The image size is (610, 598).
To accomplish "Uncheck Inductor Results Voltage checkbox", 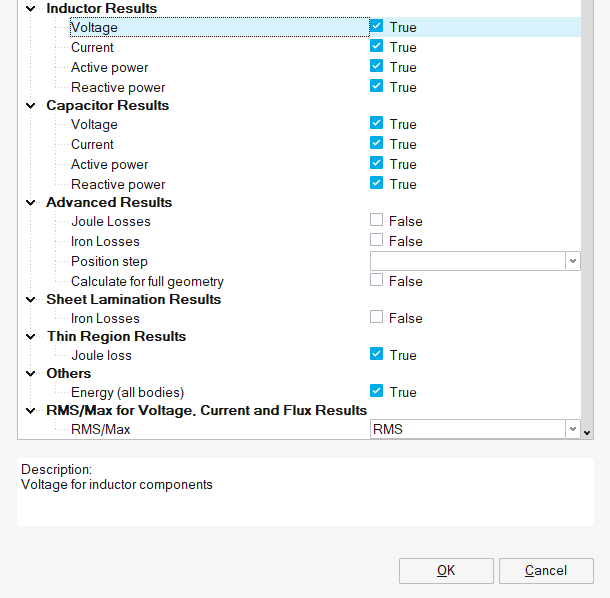I will pyautogui.click(x=376, y=27).
